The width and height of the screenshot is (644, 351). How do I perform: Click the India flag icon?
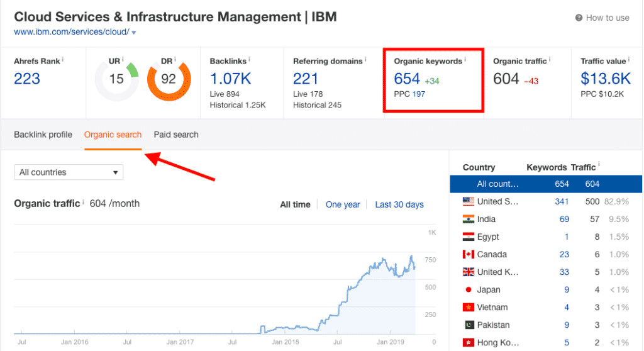pos(468,219)
